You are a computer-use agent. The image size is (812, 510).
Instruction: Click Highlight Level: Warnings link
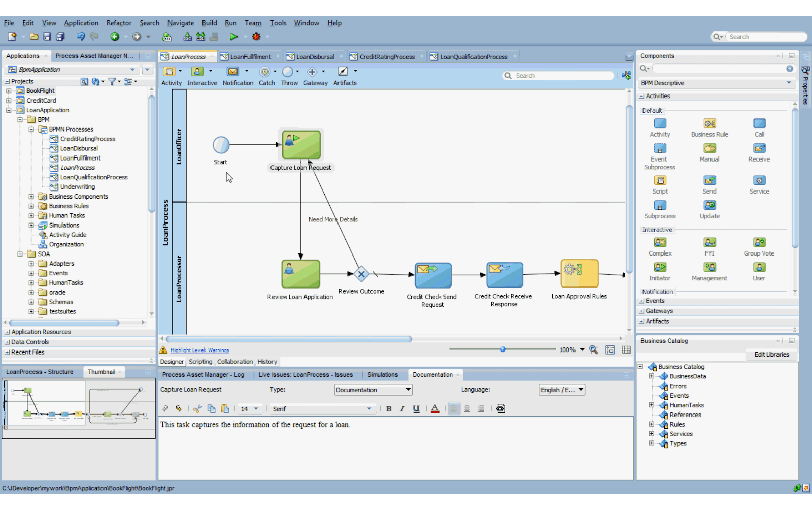[x=199, y=350]
